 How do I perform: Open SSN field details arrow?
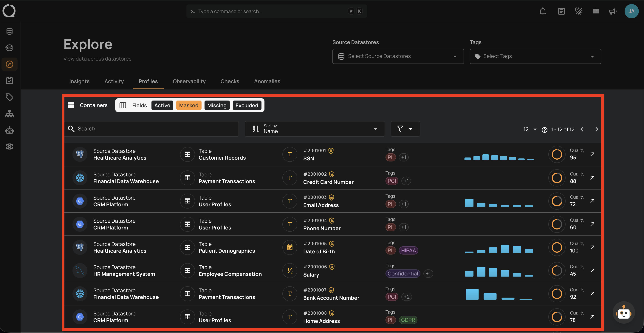click(x=592, y=154)
